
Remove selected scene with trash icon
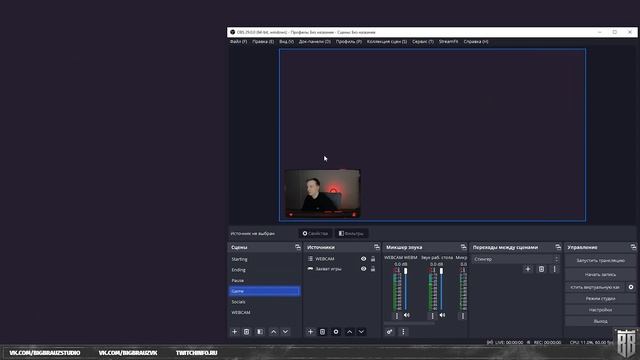pos(247,332)
